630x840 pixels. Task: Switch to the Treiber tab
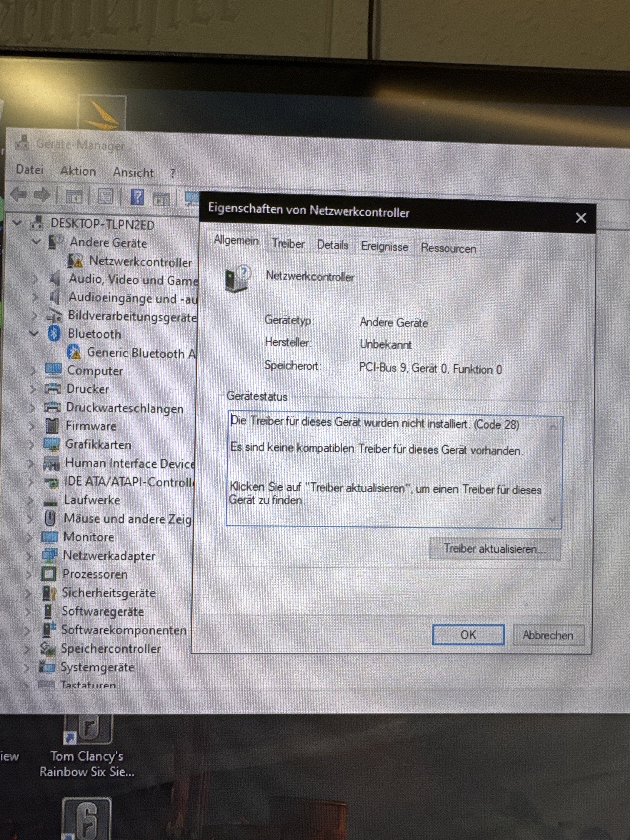coord(288,244)
